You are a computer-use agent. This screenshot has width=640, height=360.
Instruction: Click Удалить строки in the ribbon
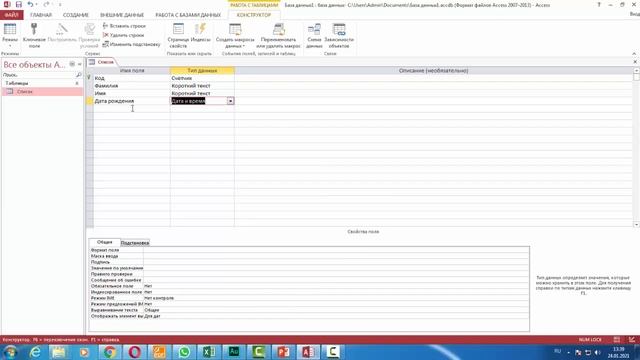[x=123, y=35]
